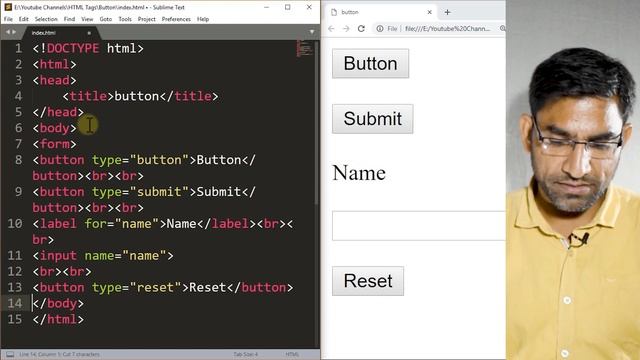
Task: Click line number 14 in the gutter
Action: click(15, 303)
